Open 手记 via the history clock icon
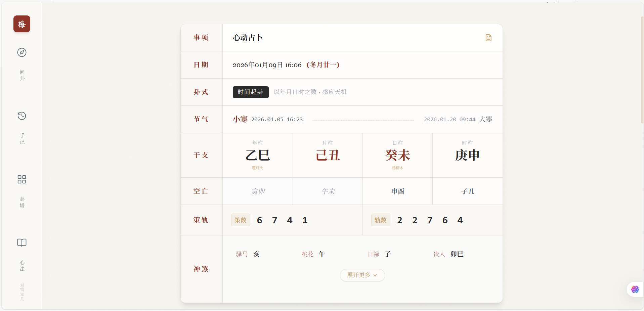 pos(21,116)
